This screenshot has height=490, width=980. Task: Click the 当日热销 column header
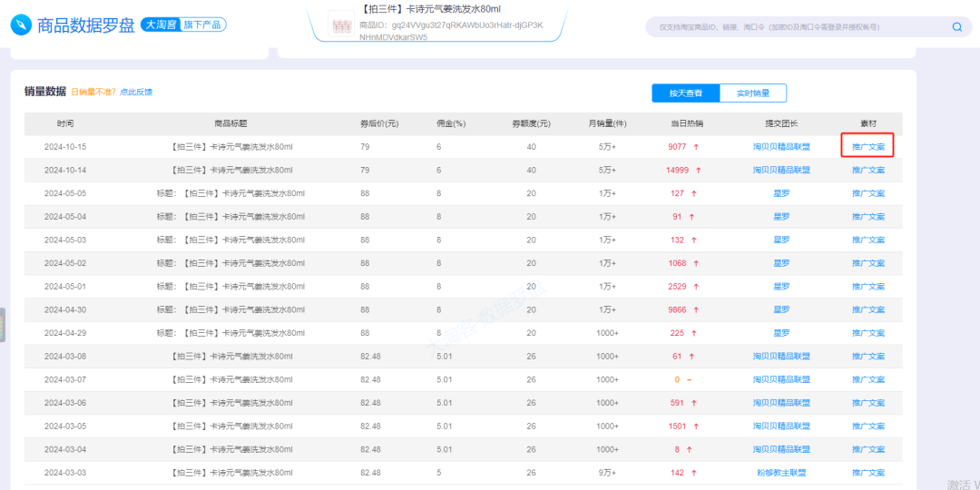tap(686, 123)
